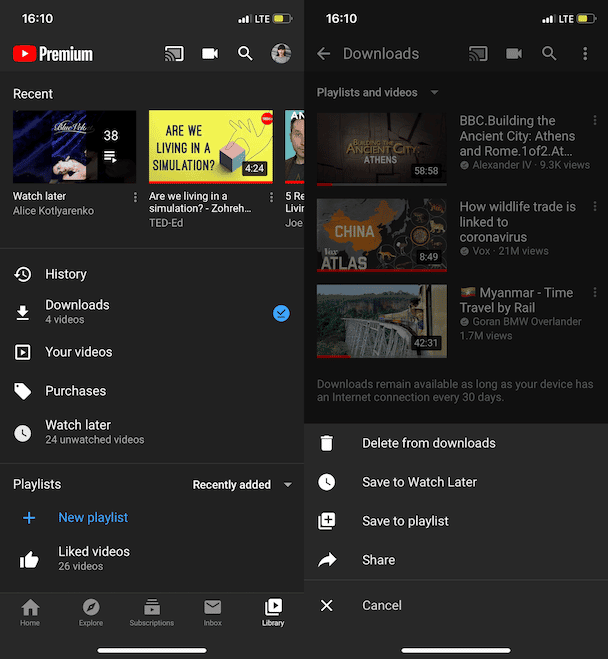Tap the cast icon on Library screen
This screenshot has width=608, height=659.
[x=174, y=54]
